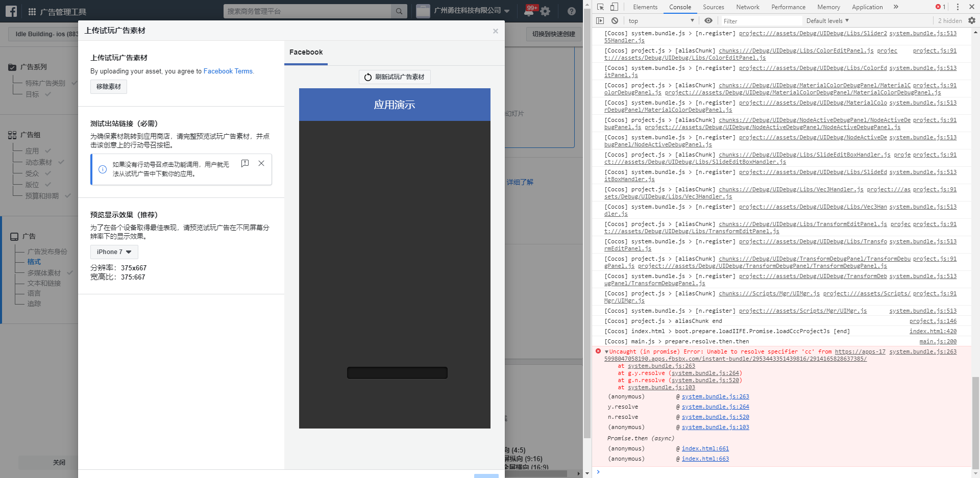Click the Facebook logo icon

click(x=11, y=11)
